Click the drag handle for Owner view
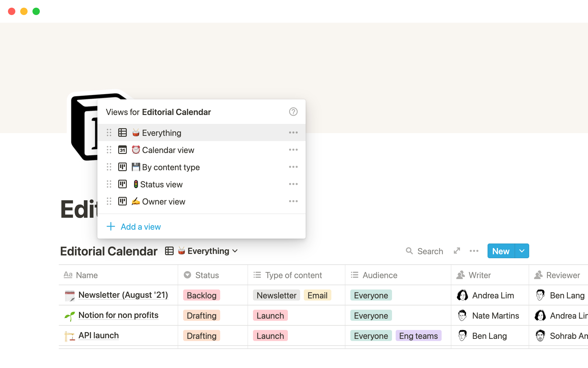This screenshot has width=588, height=368. (x=109, y=201)
